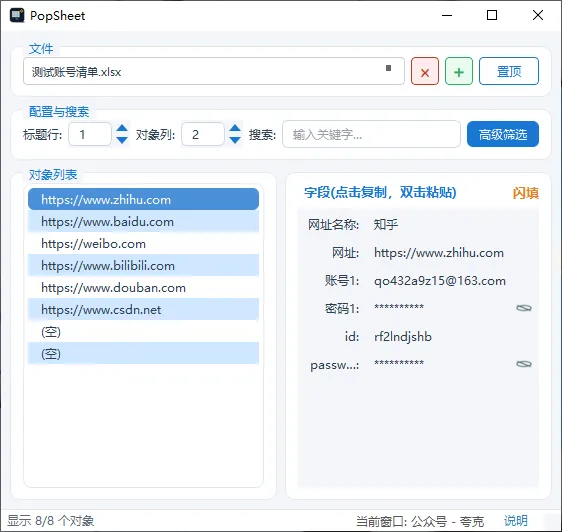Select the last (空) entry in list
The height and width of the screenshot is (532, 562).
(x=143, y=353)
